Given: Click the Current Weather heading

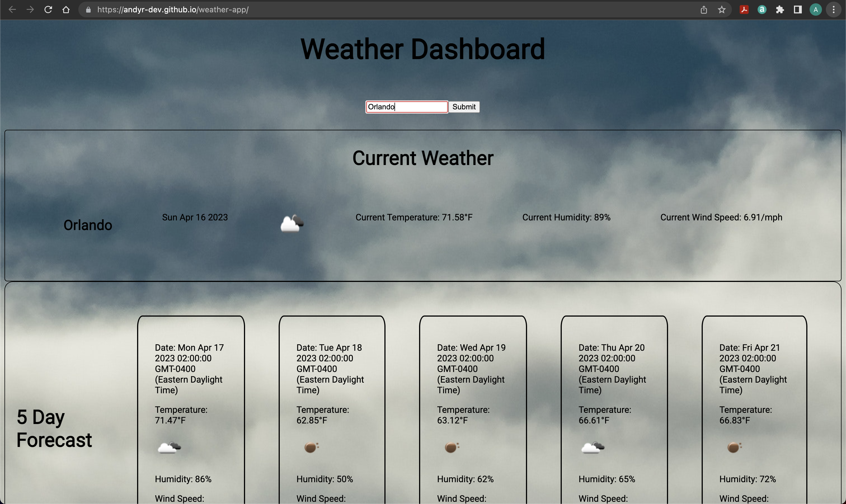Looking at the screenshot, I should 423,158.
